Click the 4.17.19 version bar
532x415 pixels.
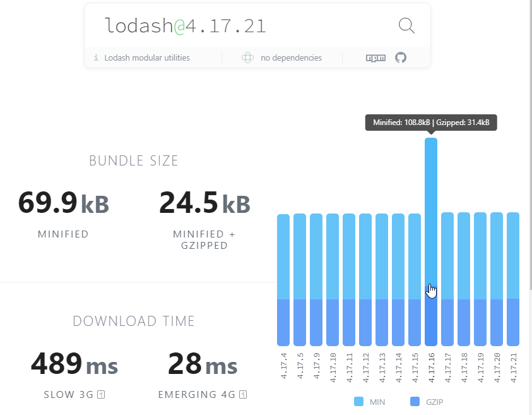pyautogui.click(x=480, y=279)
